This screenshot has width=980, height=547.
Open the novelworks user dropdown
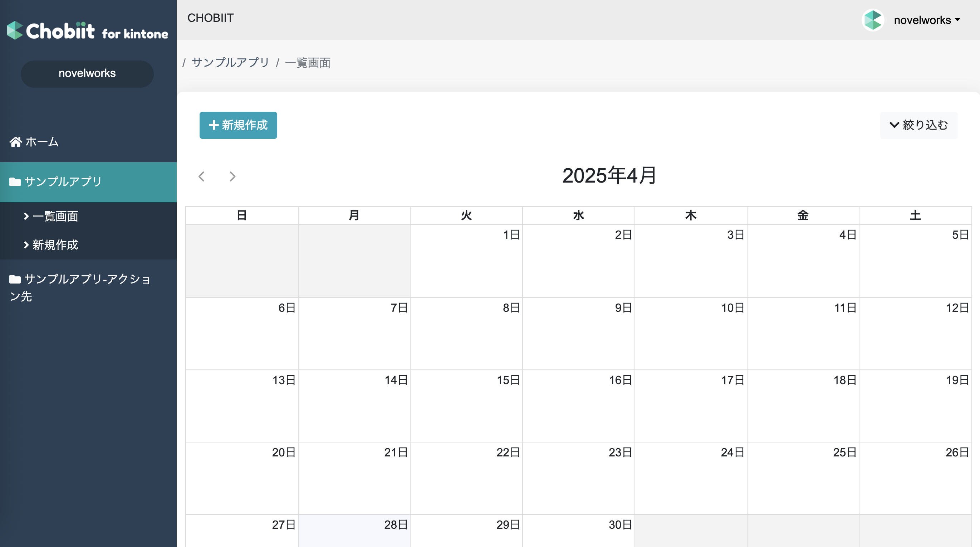(927, 20)
